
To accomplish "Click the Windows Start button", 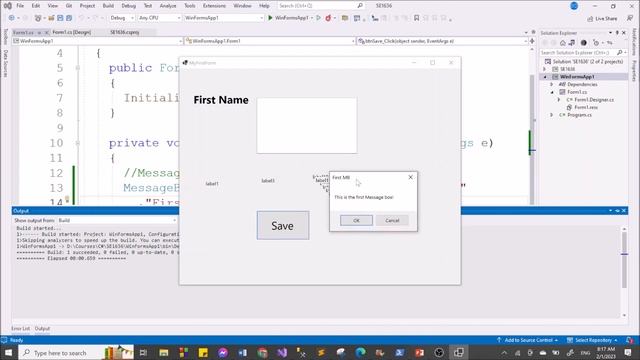I will (9, 352).
